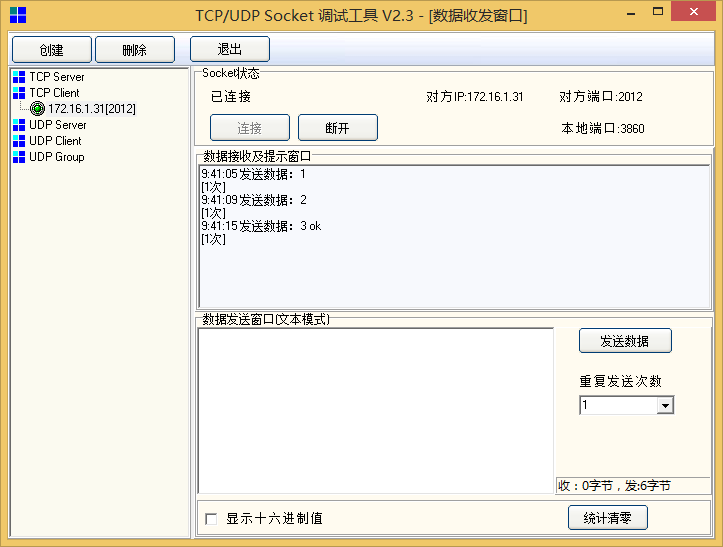723x547 pixels.
Task: Click the '收：0字节，发:6字节' statistics text
Action: click(x=614, y=486)
